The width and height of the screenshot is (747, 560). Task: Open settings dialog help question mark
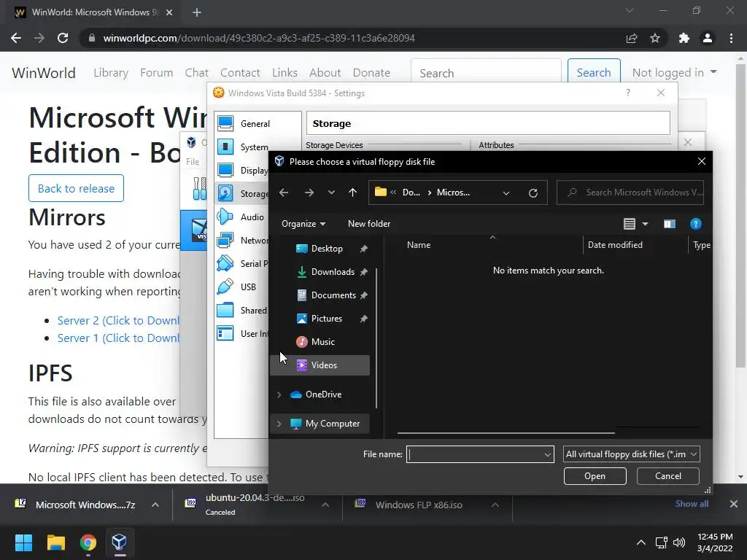click(628, 93)
